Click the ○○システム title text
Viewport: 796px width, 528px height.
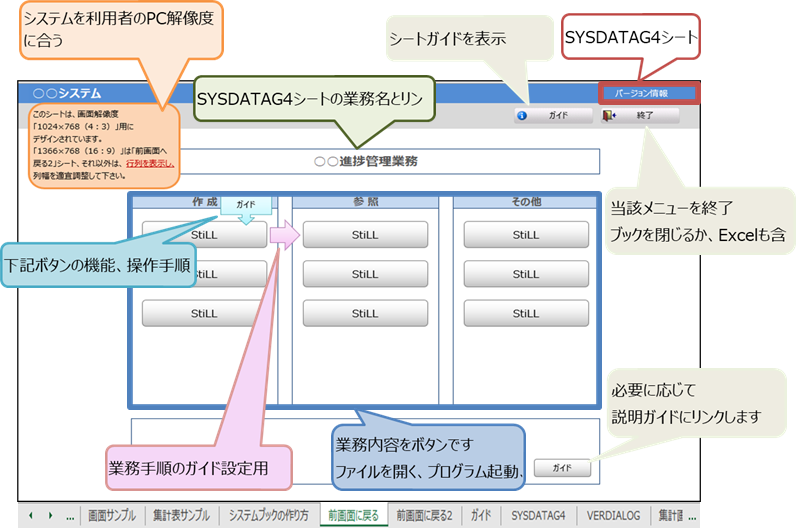click(67, 93)
